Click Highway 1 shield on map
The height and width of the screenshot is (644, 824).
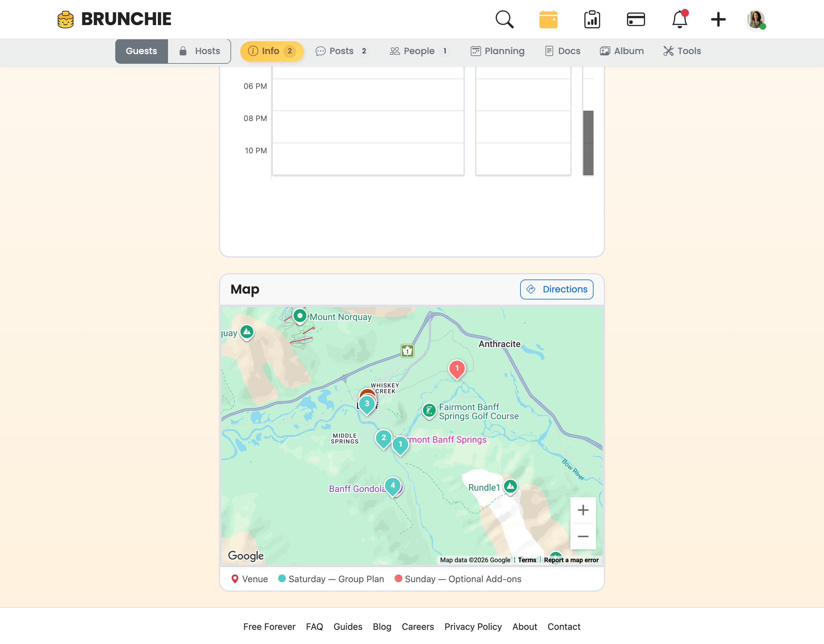pos(407,351)
